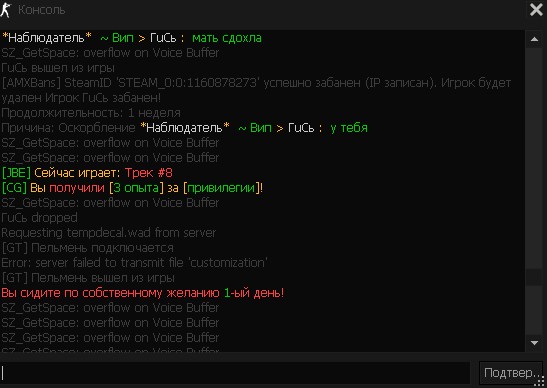
Task: Focus the console command input field
Action: tap(235, 373)
